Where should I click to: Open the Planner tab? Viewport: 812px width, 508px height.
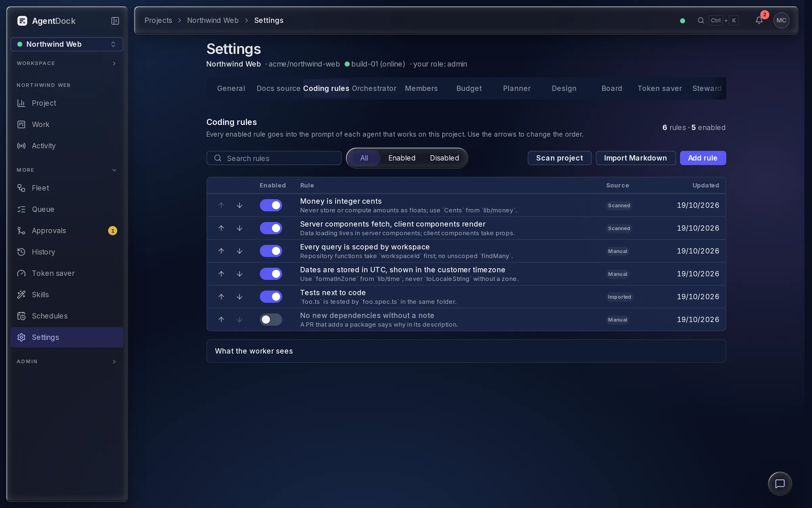coord(517,88)
